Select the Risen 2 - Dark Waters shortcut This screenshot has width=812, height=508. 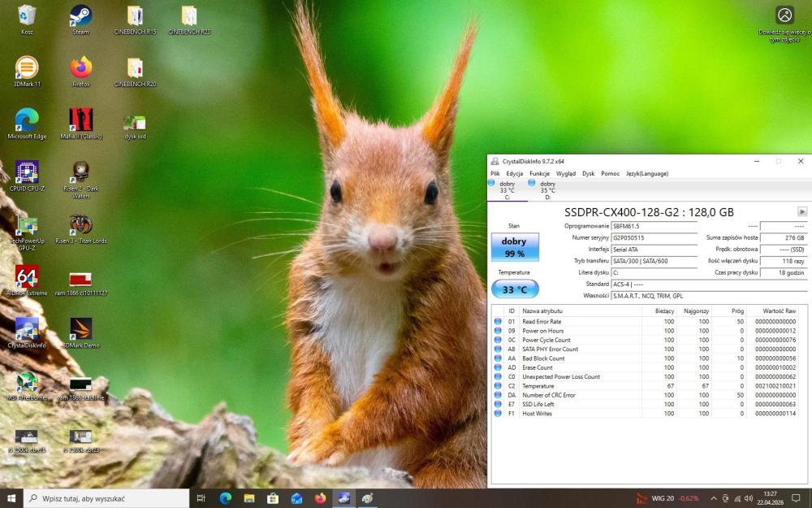pos(80,180)
